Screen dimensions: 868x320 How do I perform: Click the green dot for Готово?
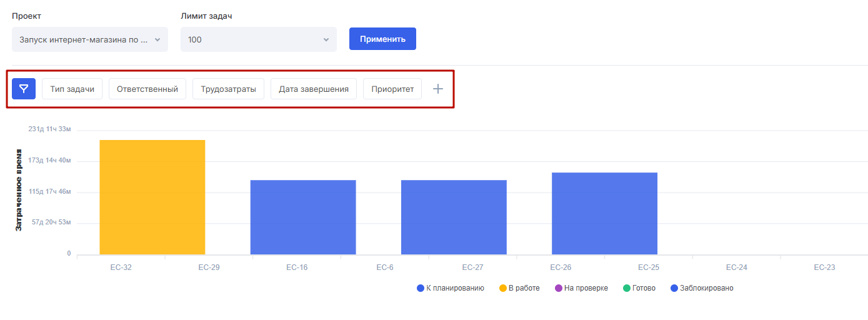pos(627,288)
